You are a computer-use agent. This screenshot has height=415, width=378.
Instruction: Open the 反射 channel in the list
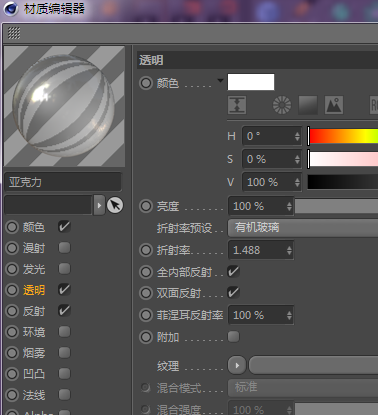click(x=34, y=311)
